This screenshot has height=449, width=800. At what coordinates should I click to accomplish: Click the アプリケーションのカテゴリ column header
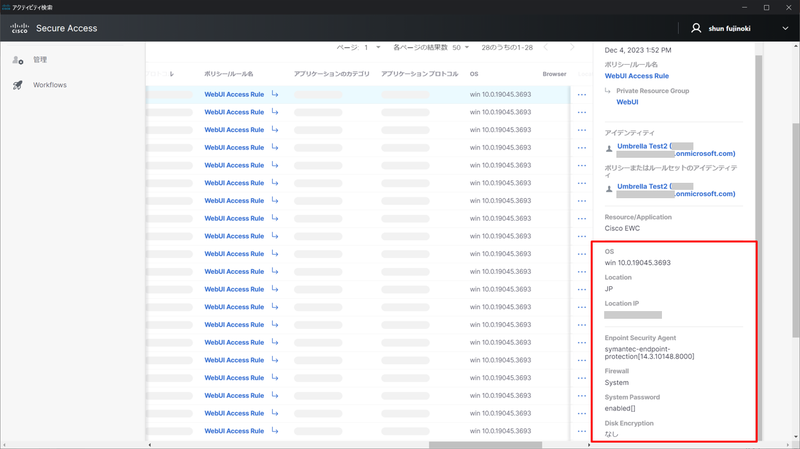click(332, 74)
